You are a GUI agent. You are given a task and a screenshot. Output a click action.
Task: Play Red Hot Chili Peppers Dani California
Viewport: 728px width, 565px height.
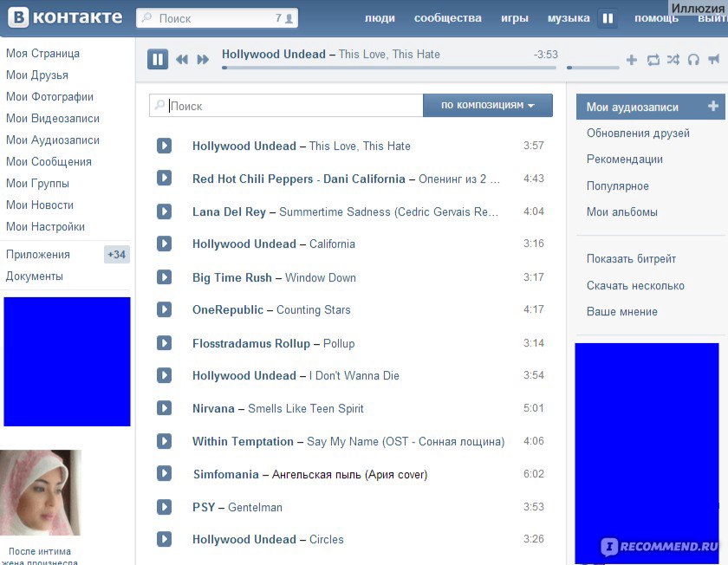click(x=164, y=178)
